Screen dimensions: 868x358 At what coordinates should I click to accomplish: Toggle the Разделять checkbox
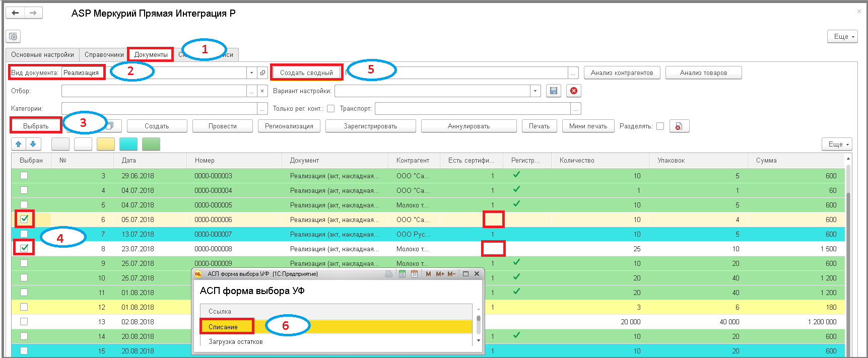coord(660,126)
